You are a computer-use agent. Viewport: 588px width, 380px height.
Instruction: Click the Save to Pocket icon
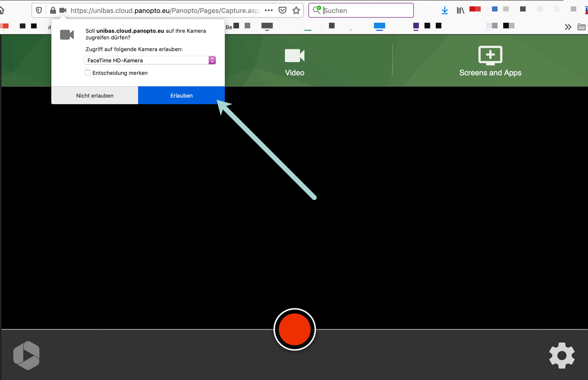282,10
